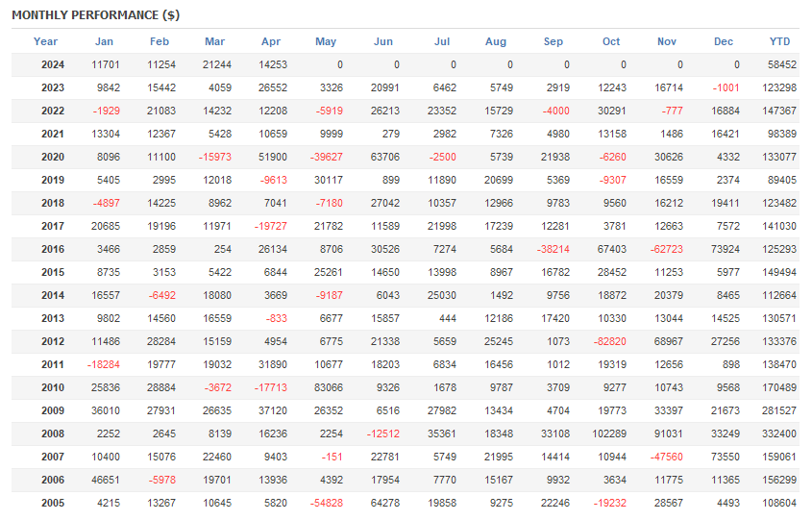Click the 2005 year row label

click(x=53, y=503)
